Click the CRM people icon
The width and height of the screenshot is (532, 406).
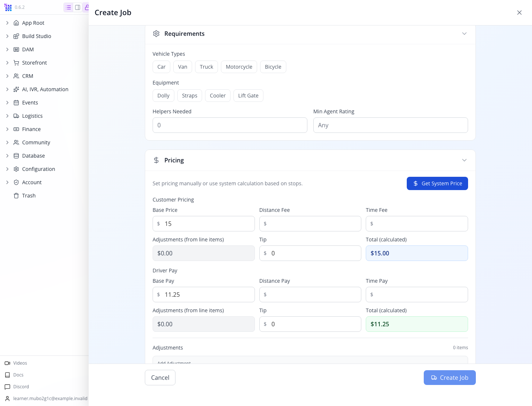(x=16, y=76)
